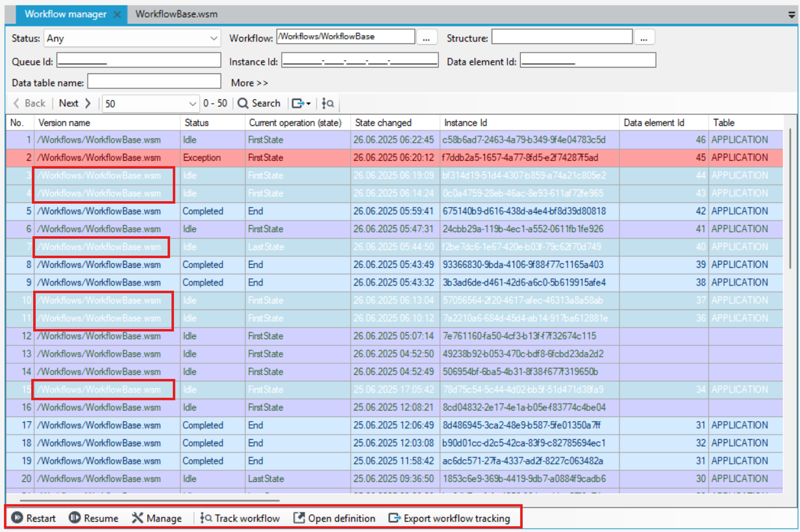This screenshot has height=532, width=800.
Task: Click the Table column header
Action: 745,123
